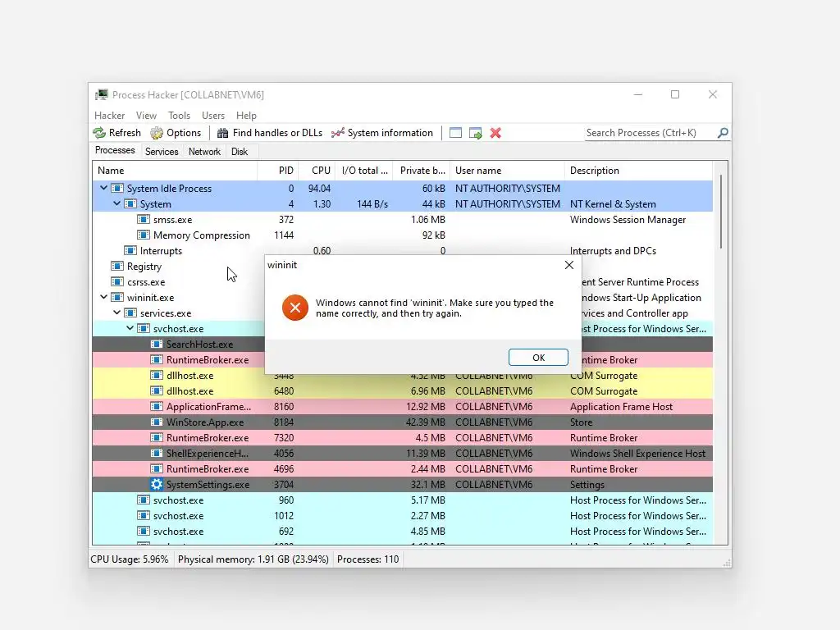Sort by the Name column header
The image size is (840, 630).
pos(175,171)
